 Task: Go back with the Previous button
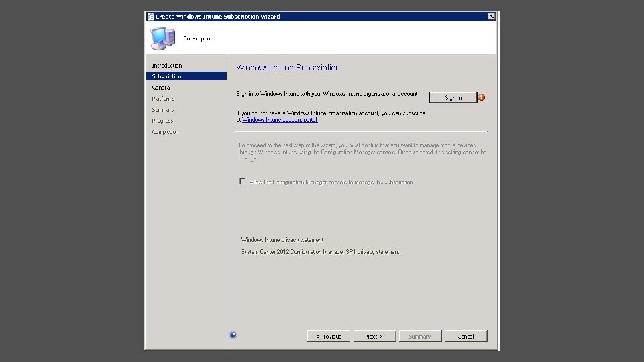pyautogui.click(x=328, y=336)
